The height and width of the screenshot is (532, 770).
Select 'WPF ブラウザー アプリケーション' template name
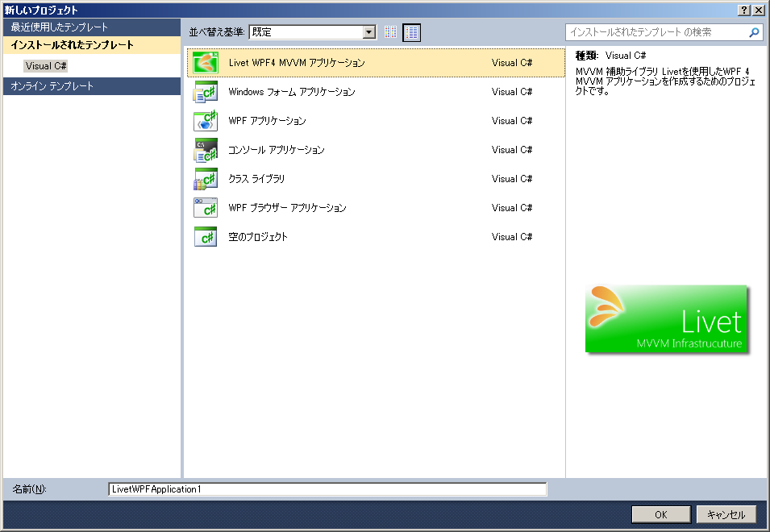(x=287, y=208)
